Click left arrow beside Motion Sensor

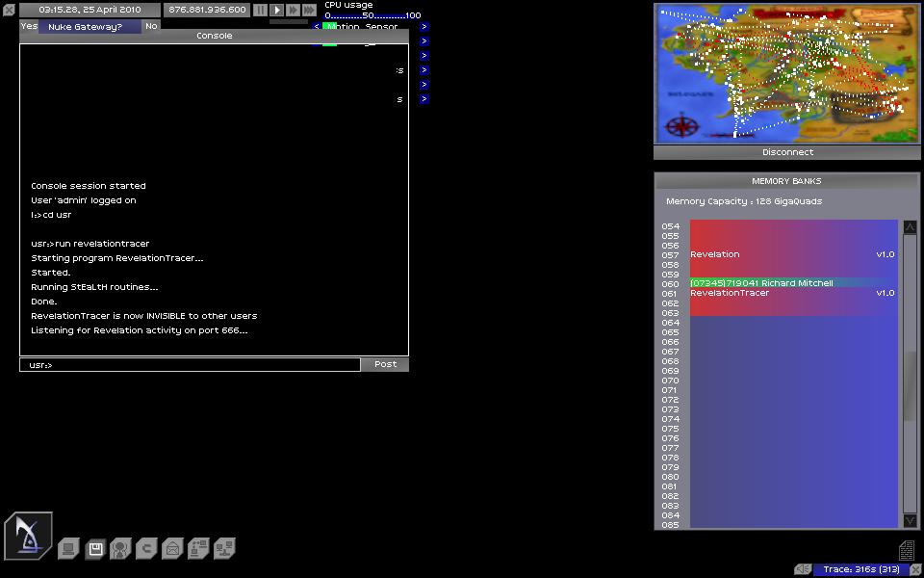(317, 27)
